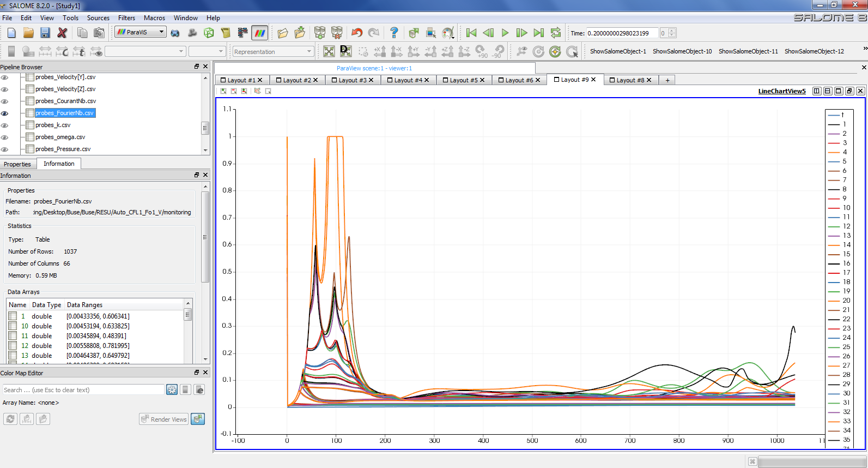Open the Help question mark icon
Screen dimensions: 868x468
pyautogui.click(x=394, y=33)
